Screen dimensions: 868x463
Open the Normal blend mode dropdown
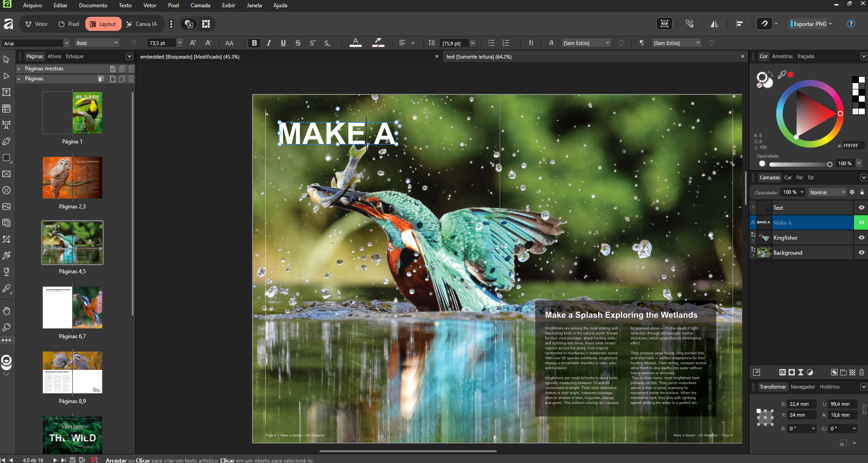click(827, 192)
